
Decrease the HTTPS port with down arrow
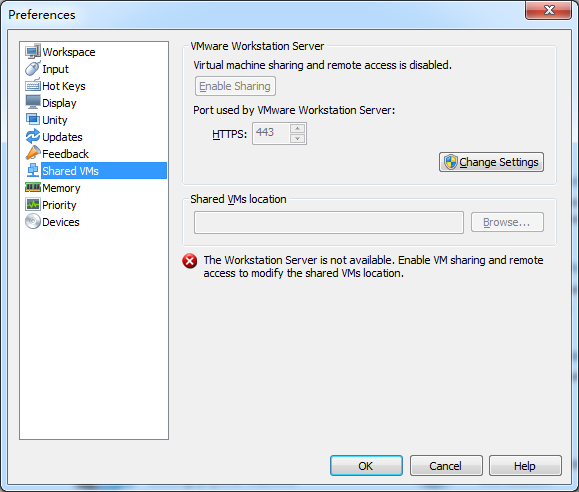(297, 139)
